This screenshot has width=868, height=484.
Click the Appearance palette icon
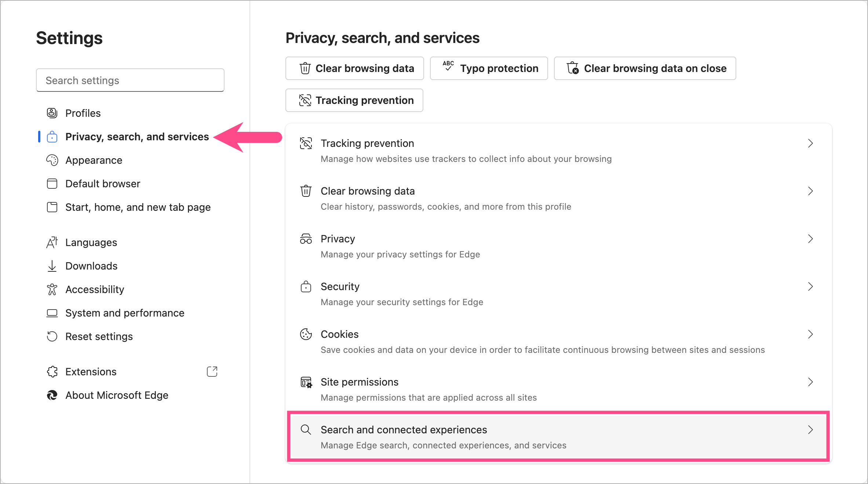[52, 160]
